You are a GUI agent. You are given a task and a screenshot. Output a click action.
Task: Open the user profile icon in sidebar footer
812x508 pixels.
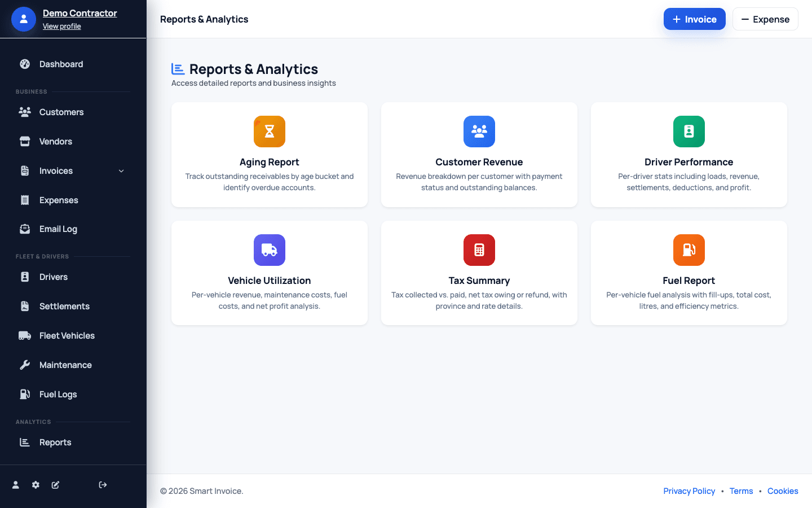[16, 485]
